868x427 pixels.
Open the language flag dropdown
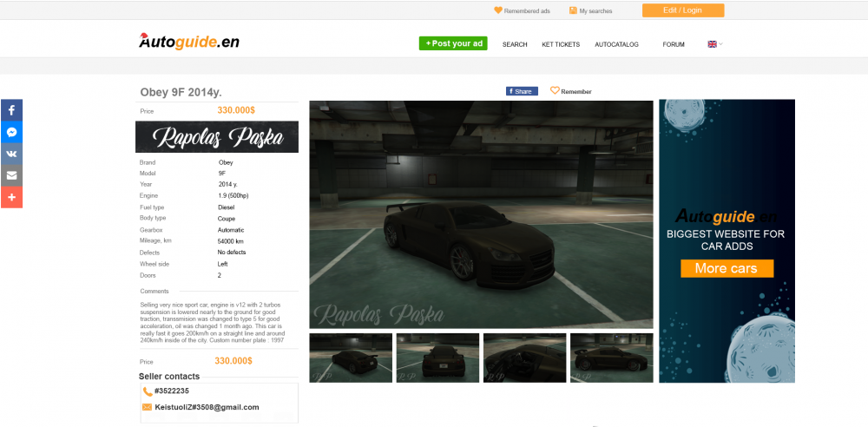click(x=715, y=44)
